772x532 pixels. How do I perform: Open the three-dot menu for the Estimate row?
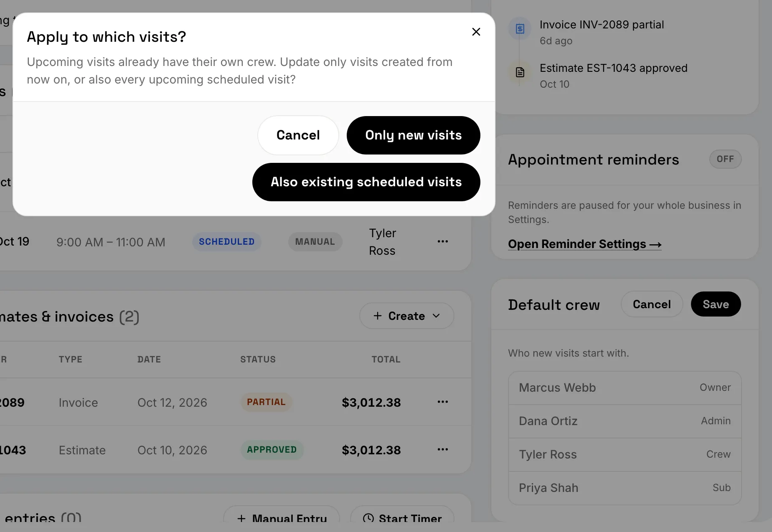tap(442, 449)
